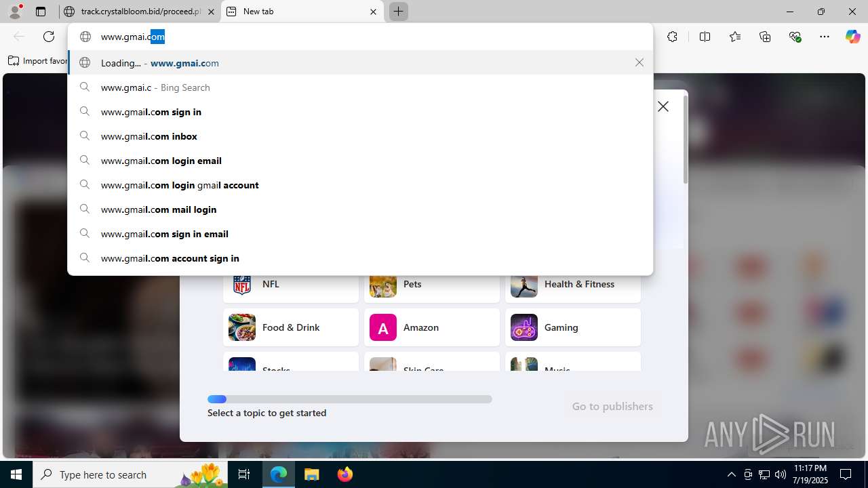Viewport: 868px width, 488px height.
Task: Close the track.crystalbloom.bid tab
Action: point(212,12)
